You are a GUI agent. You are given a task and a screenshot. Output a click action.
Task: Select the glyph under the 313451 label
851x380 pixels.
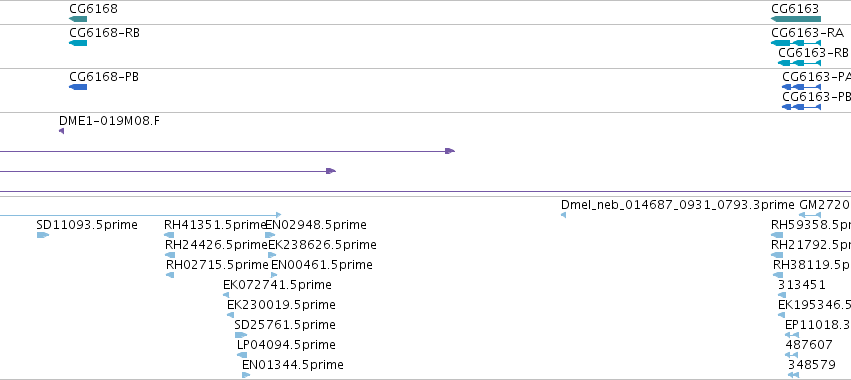tap(782, 295)
